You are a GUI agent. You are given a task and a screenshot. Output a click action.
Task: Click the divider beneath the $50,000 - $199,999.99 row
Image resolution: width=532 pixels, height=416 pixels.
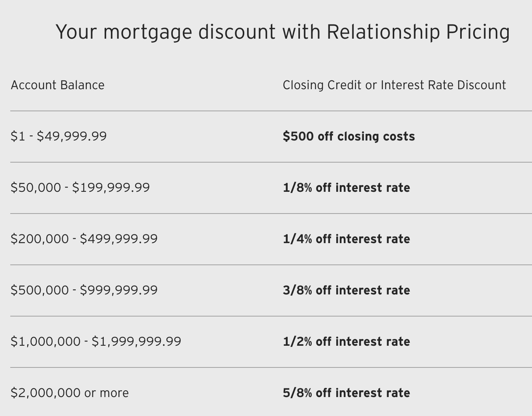[x=271, y=214]
